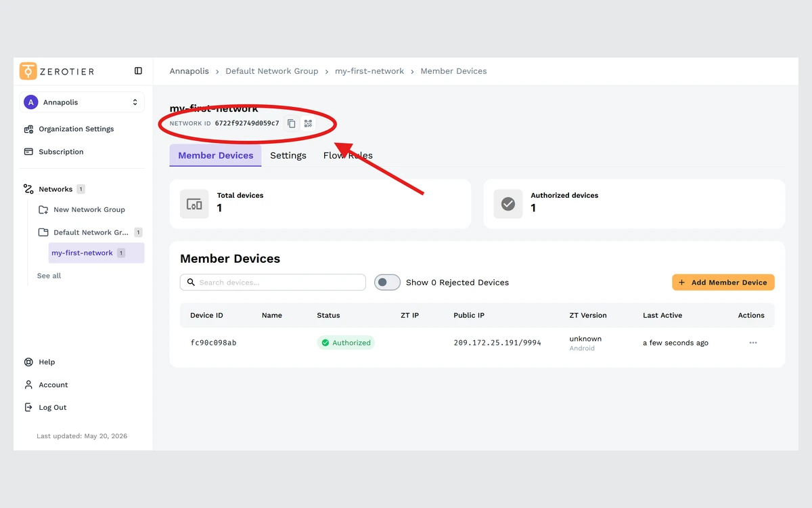Click the See all link
Image resolution: width=812 pixels, height=508 pixels.
point(49,276)
